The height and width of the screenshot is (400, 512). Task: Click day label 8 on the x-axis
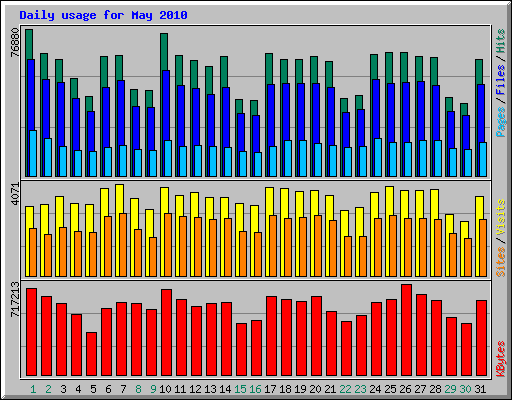click(138, 389)
